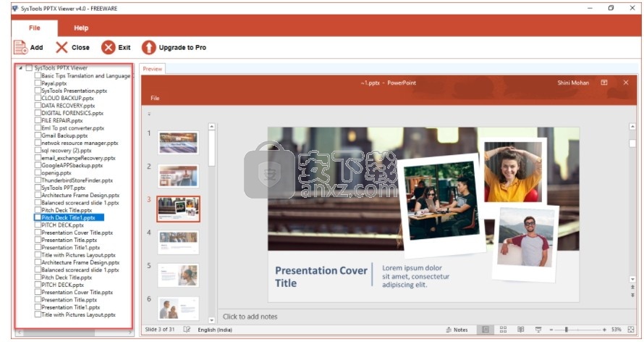The width and height of the screenshot is (644, 342).
Task: Click fit slide to window icon
Action: (x=631, y=330)
